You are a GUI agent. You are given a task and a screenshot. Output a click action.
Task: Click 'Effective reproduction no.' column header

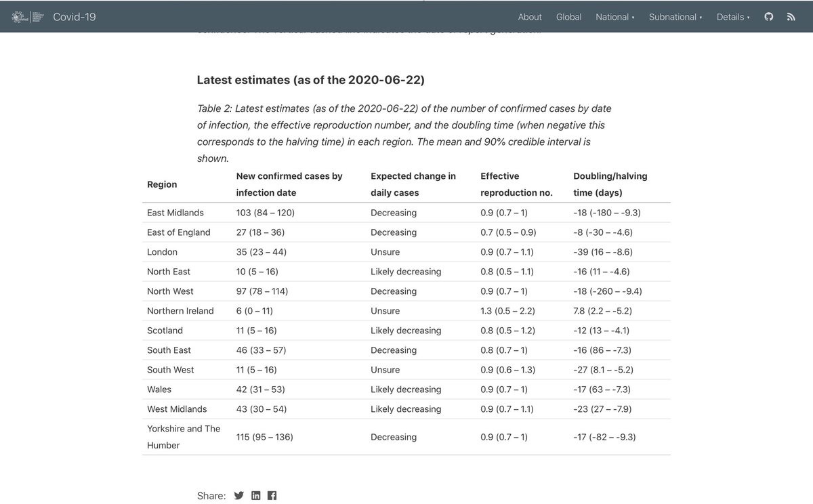click(516, 184)
